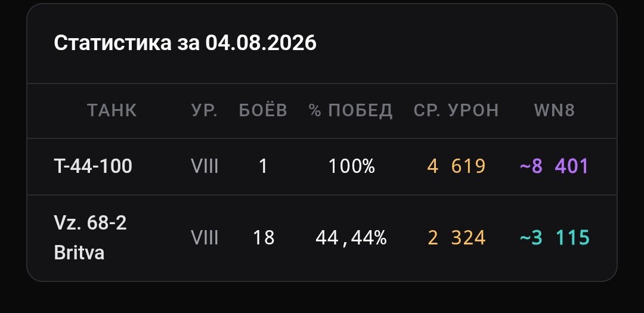The height and width of the screenshot is (313, 644).
Task: Click the СР. УРОН column header
Action: [x=456, y=110]
